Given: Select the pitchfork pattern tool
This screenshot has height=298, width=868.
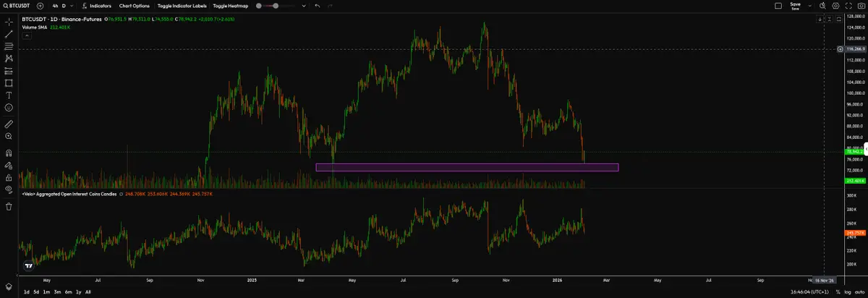Looking at the screenshot, I should [9, 58].
